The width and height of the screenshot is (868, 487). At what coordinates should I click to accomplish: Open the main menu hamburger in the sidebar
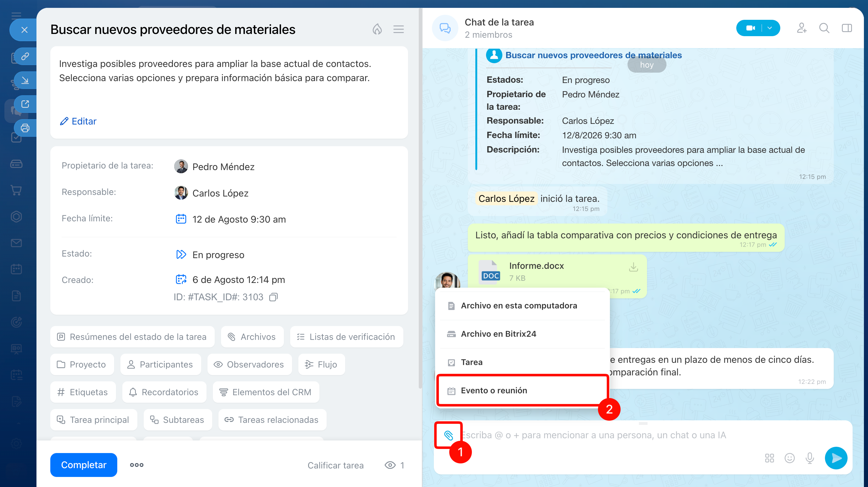(16, 15)
